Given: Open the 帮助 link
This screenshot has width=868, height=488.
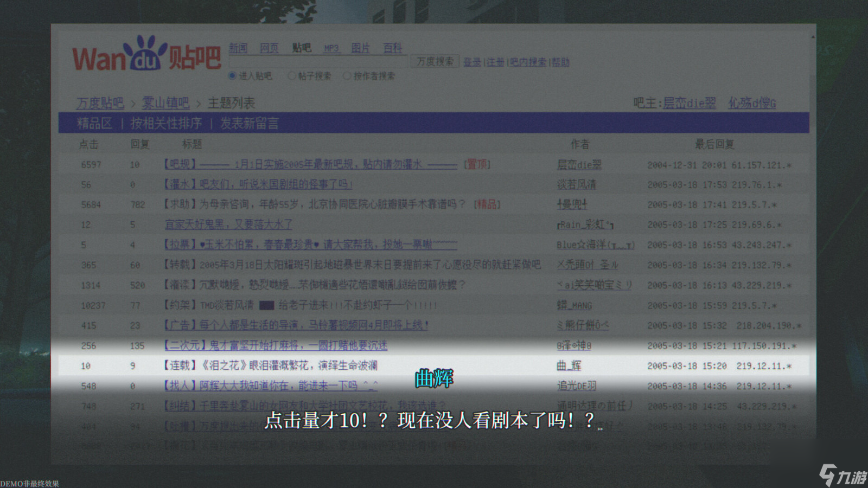Looking at the screenshot, I should [x=561, y=62].
